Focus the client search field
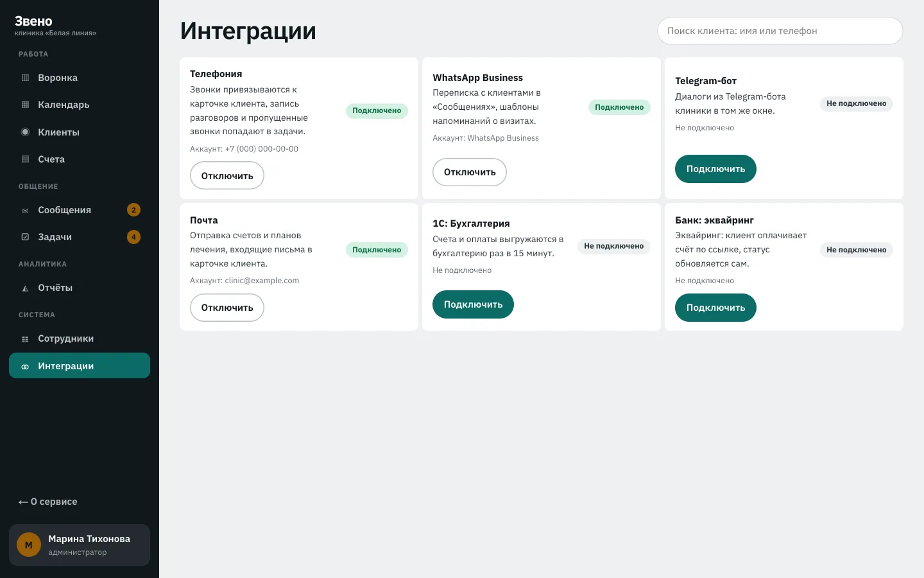 pos(780,31)
